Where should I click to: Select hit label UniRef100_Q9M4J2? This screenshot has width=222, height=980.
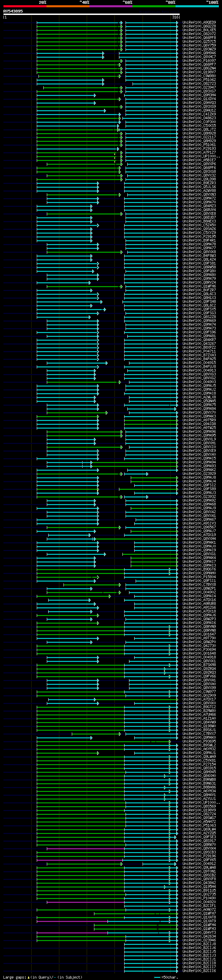pyautogui.click(x=199, y=390)
